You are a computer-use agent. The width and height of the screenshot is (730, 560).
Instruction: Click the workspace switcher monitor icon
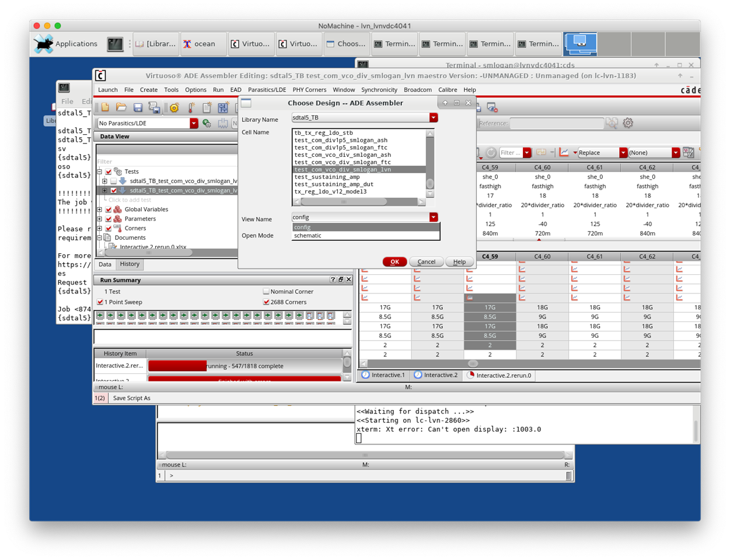pyautogui.click(x=580, y=44)
